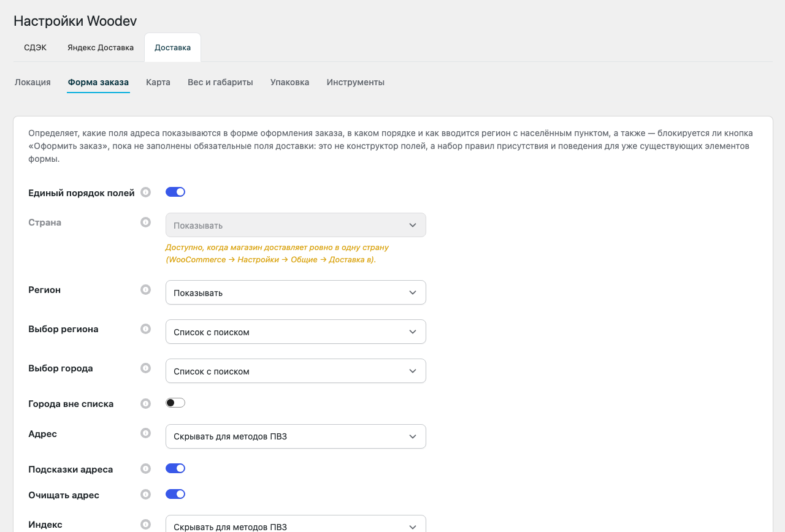The width and height of the screenshot is (785, 532).
Task: Open Инструменты sub-tab
Action: [x=356, y=82]
